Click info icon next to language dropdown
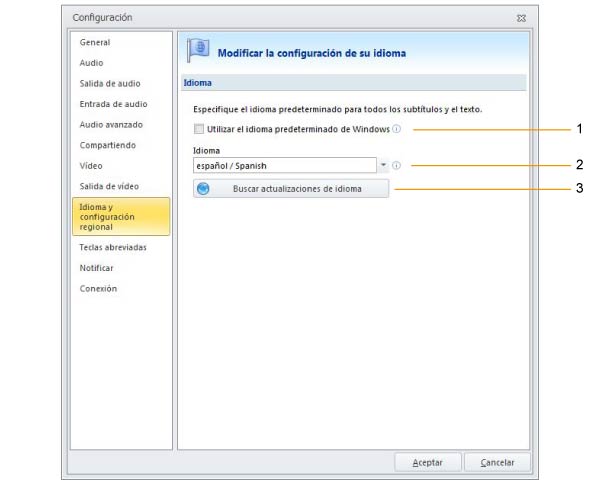This screenshot has width=601, height=487. coord(397,166)
